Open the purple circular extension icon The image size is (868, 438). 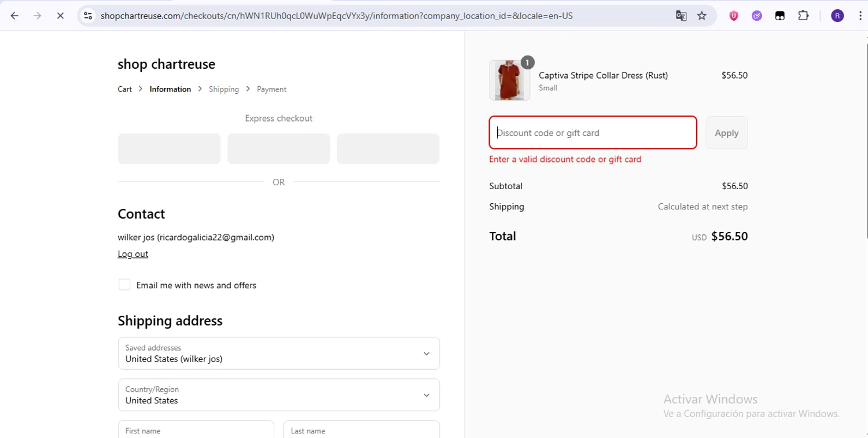(x=757, y=16)
